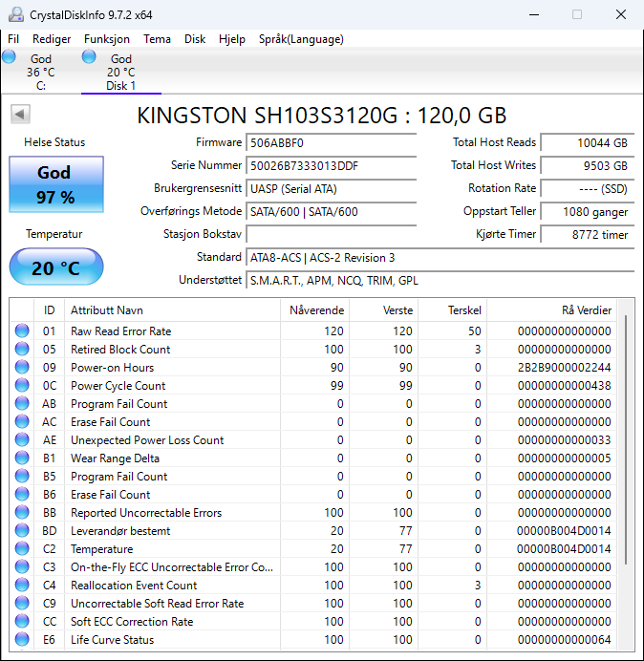Screen dimensions: 644x661
Task: Click the supported features field S.M.A.R.T., APM
Action: pos(440,280)
